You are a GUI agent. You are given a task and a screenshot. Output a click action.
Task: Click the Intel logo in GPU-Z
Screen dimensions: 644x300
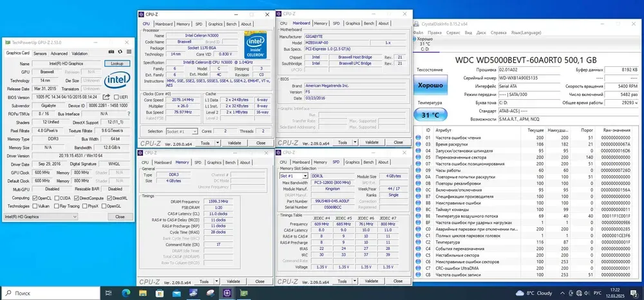click(117, 80)
